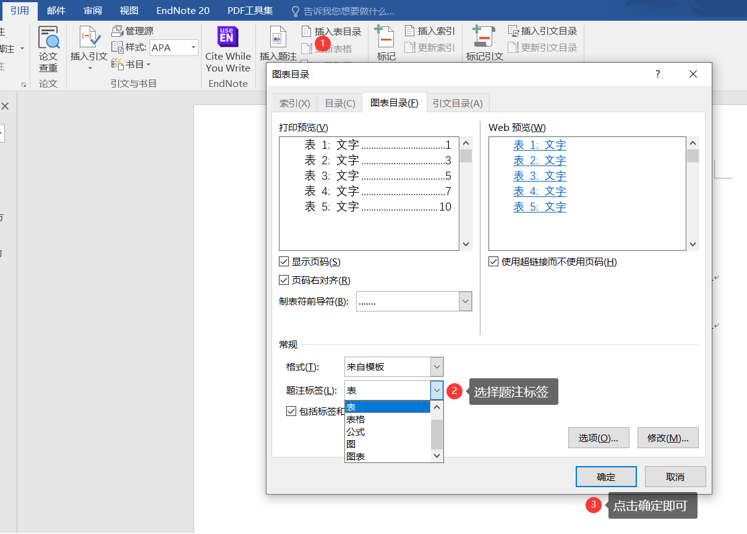Switch to the 索引(X) dialog tab
The image size is (747, 534).
click(x=294, y=103)
